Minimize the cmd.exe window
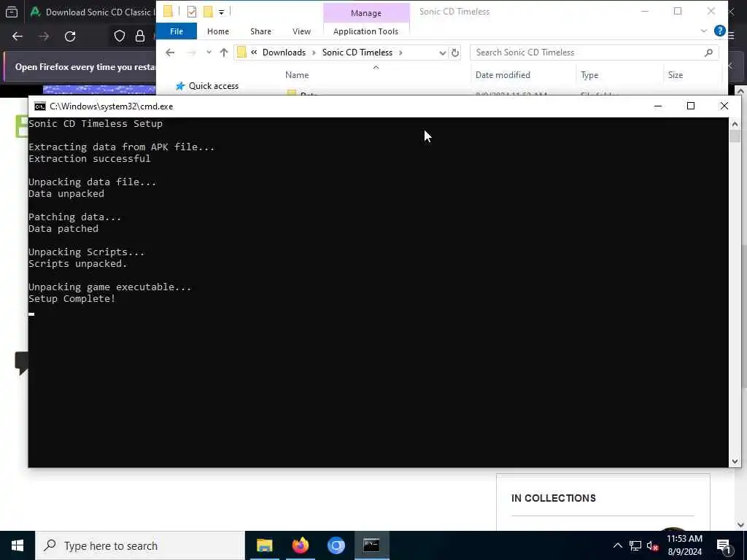 tap(658, 106)
